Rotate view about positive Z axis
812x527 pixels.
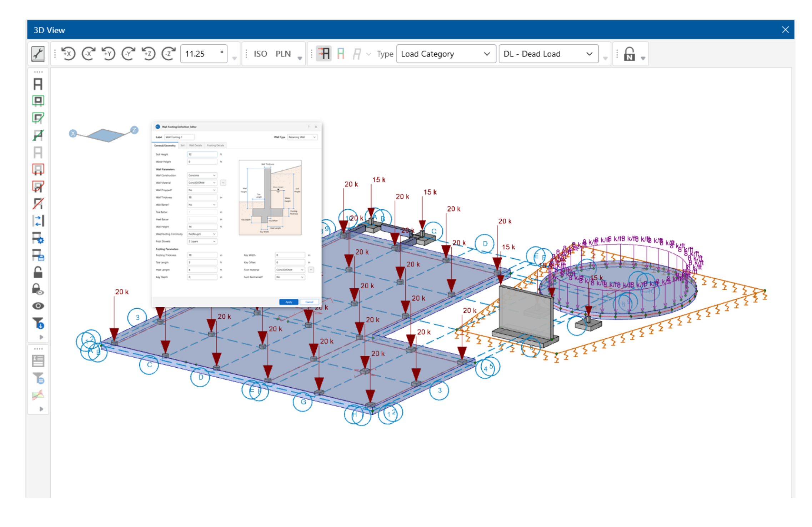point(148,54)
